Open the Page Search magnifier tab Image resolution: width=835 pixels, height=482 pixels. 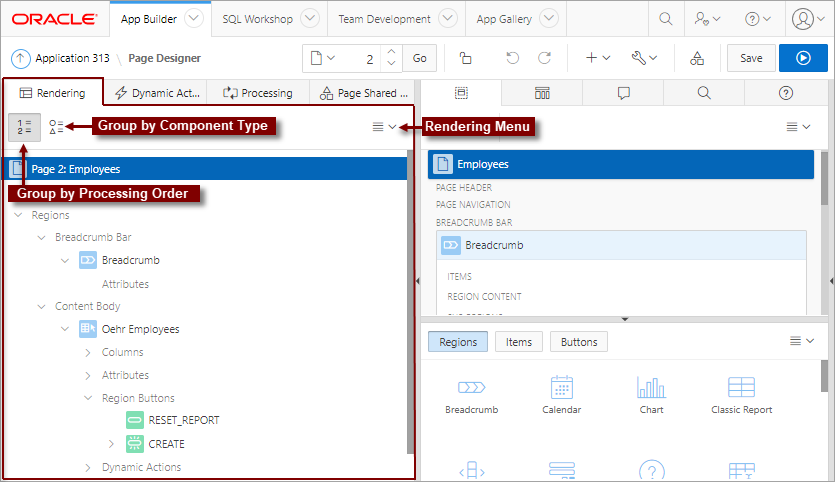coord(704,93)
